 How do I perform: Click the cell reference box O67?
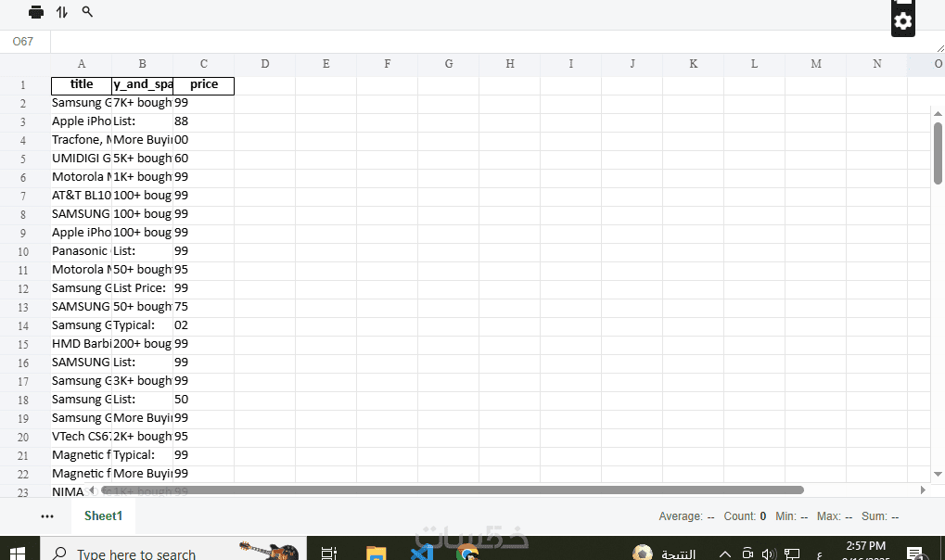point(23,42)
